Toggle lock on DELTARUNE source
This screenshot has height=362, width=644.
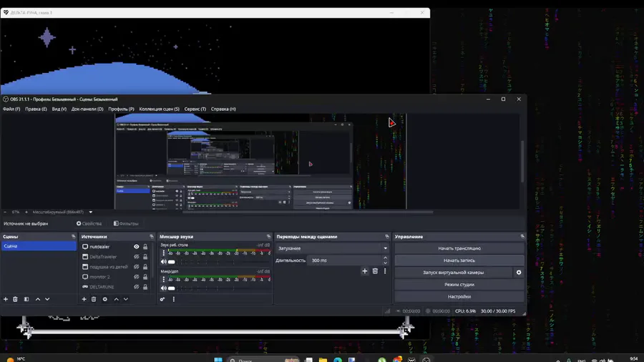point(145,287)
